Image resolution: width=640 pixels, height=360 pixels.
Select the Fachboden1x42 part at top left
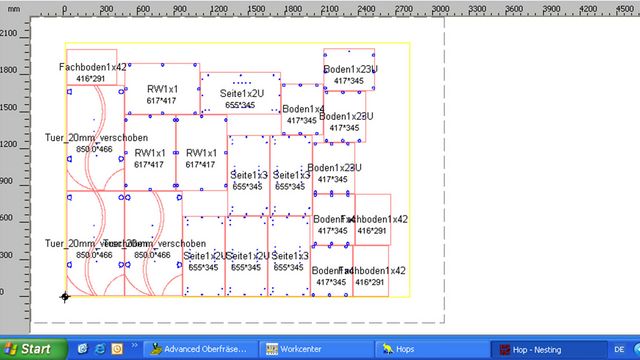[91, 67]
